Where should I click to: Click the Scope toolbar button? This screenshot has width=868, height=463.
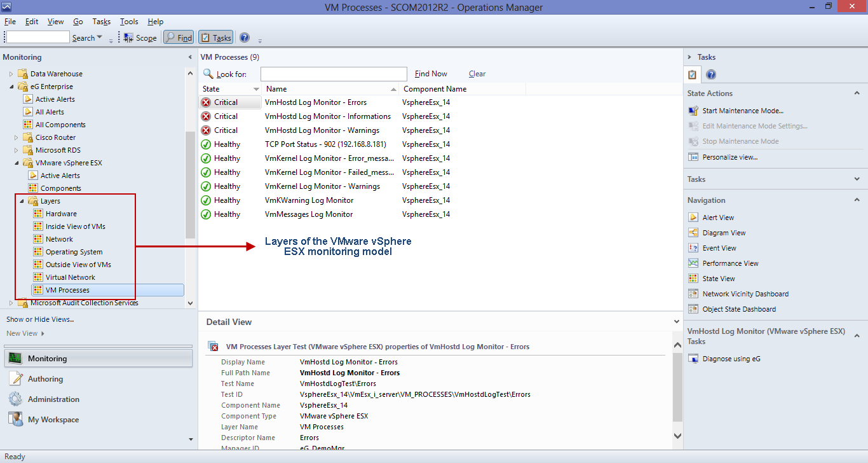140,38
